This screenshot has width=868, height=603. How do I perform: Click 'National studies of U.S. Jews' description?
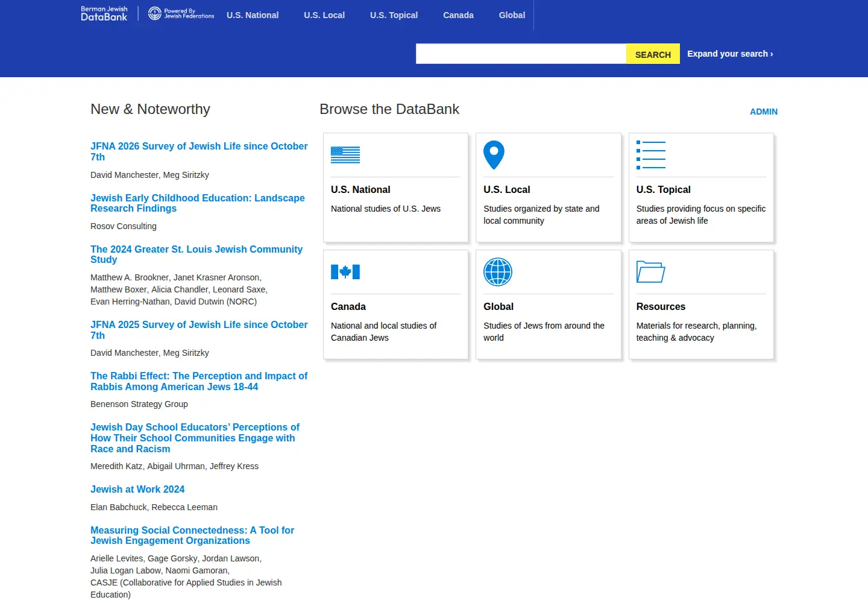click(x=386, y=209)
